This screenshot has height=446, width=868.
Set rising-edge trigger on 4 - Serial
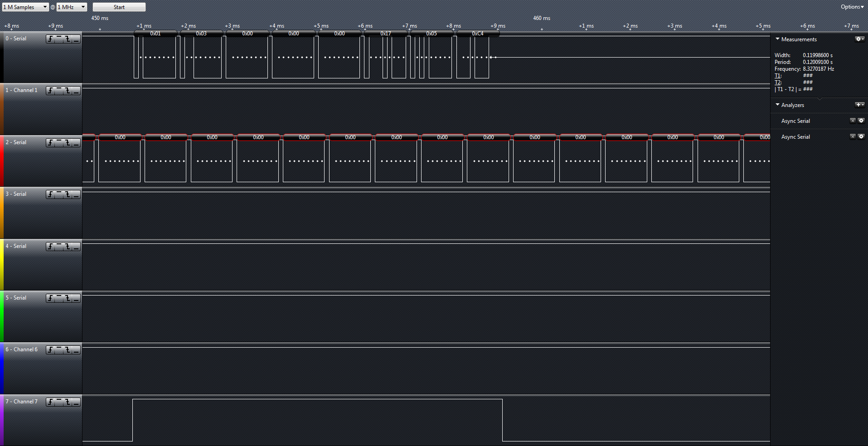point(50,247)
